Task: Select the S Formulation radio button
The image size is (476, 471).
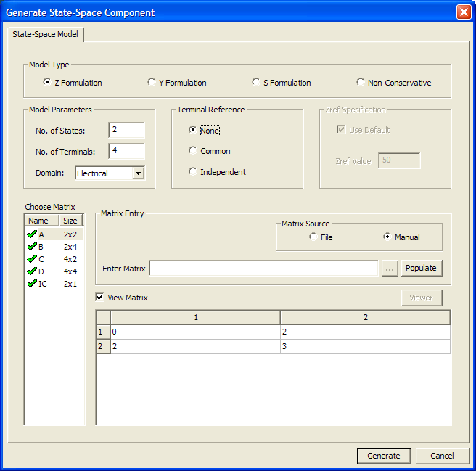Action: [256, 83]
